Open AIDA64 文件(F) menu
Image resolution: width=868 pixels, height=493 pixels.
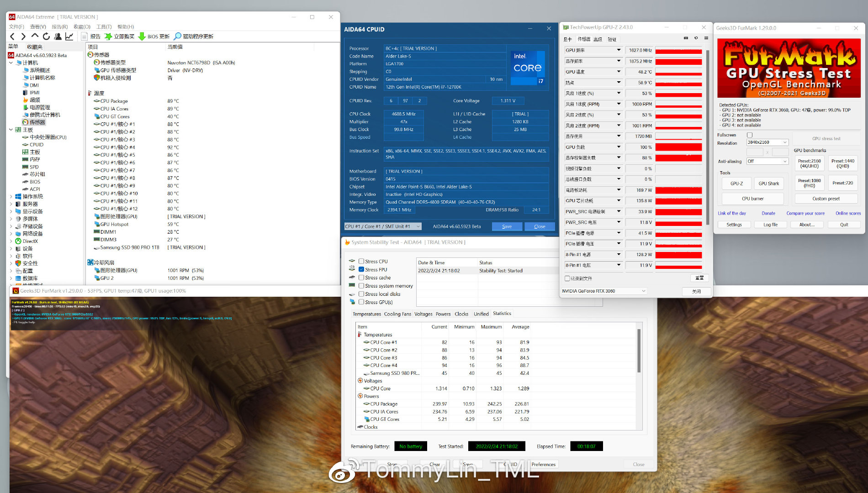tap(16, 27)
